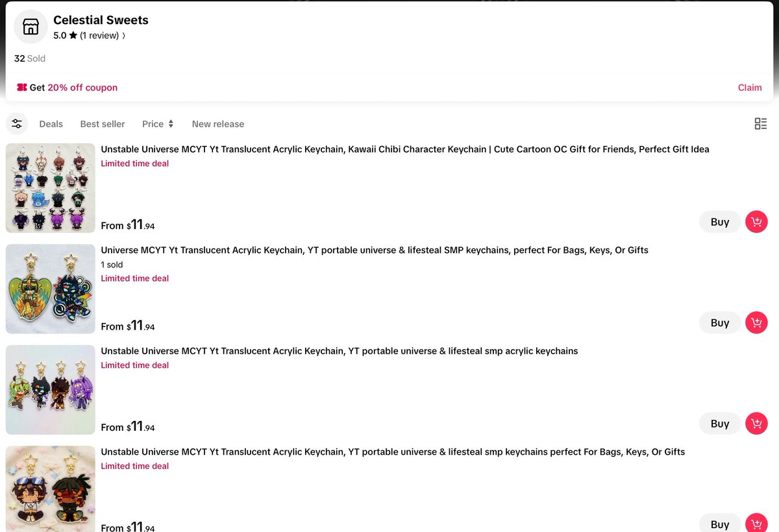
Task: Click 'Limited time deal' under '1 sold'
Action: (x=135, y=278)
